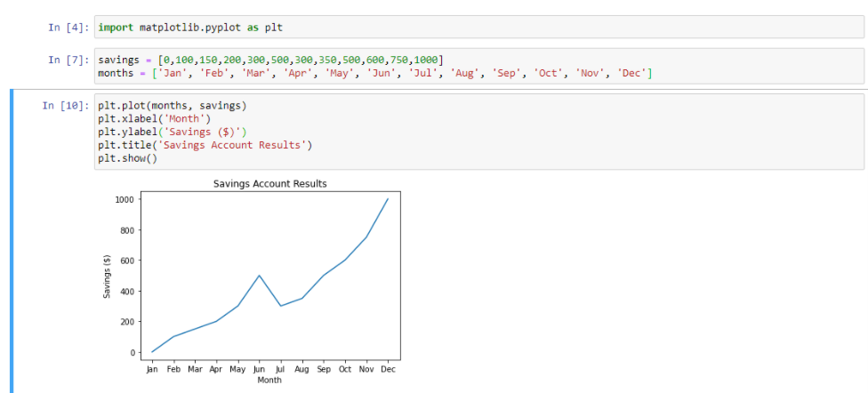Click the 'Jan' x-axis tick label
868x393 pixels.
click(x=152, y=369)
